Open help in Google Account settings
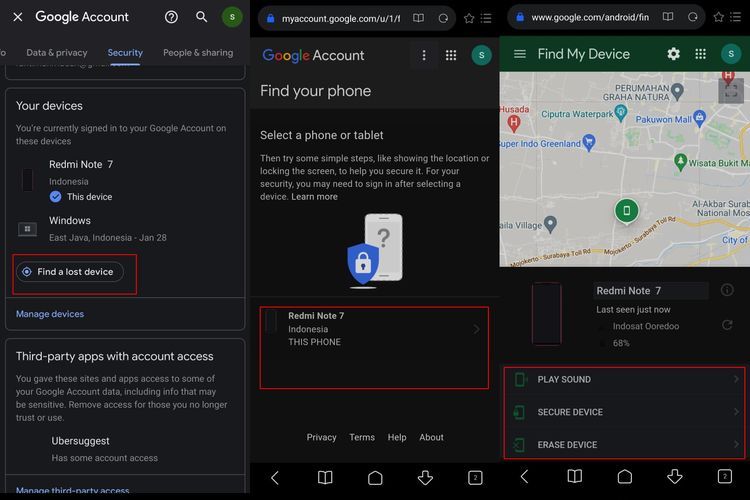 171,17
